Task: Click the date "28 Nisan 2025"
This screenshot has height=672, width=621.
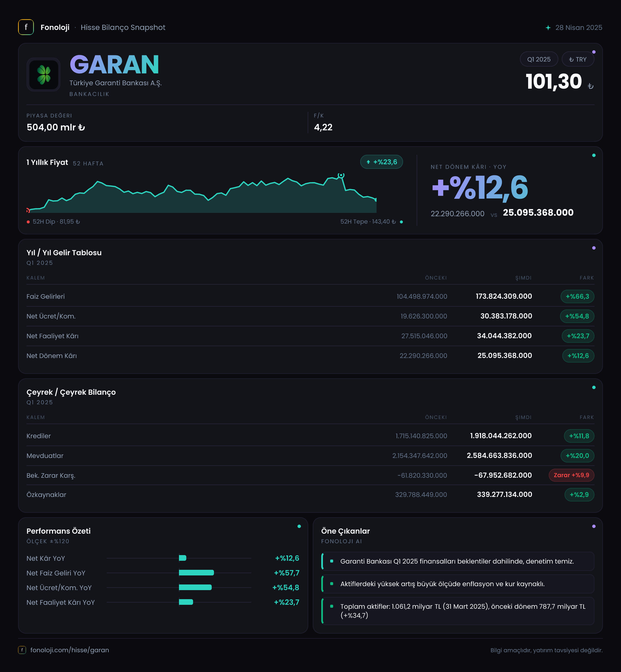Action: pyautogui.click(x=579, y=28)
